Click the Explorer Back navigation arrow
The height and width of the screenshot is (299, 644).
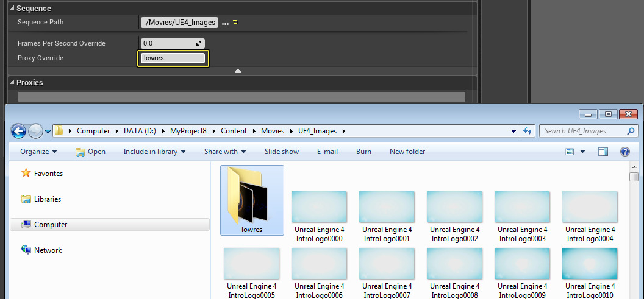(x=18, y=131)
